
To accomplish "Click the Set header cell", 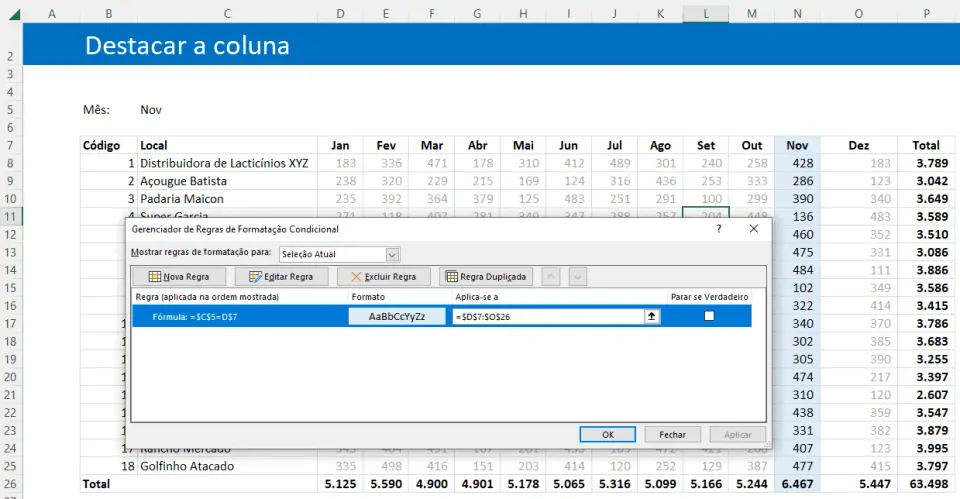I will coord(706,145).
